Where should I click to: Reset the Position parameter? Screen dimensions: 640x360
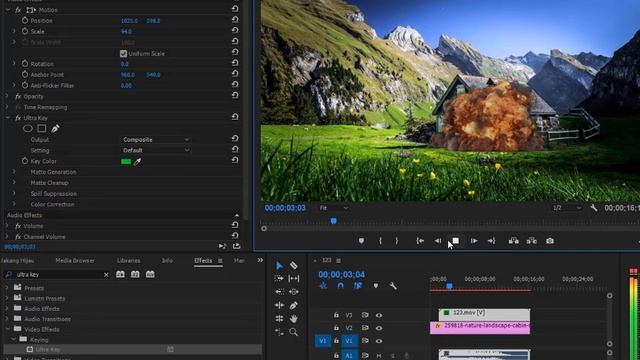235,20
